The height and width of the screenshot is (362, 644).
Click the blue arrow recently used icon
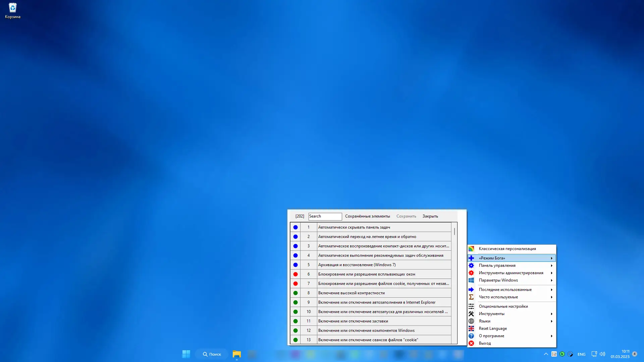[471, 290]
